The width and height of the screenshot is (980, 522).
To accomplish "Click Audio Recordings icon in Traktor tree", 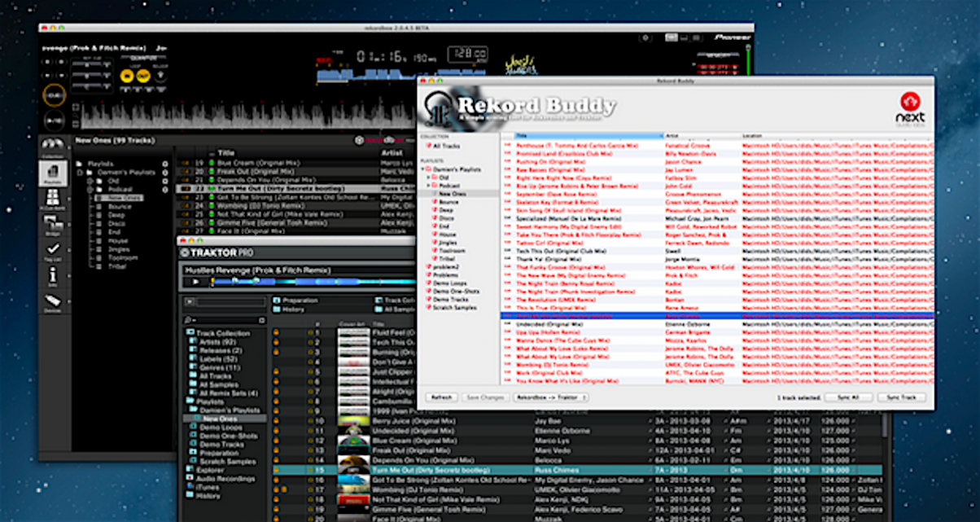I will pyautogui.click(x=190, y=479).
